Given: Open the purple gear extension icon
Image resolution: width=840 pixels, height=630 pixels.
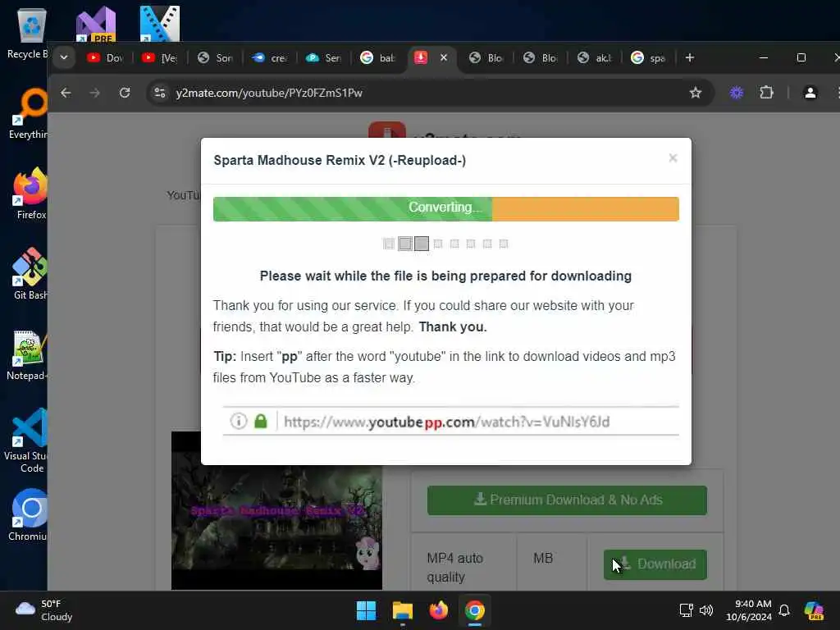Looking at the screenshot, I should [x=737, y=93].
